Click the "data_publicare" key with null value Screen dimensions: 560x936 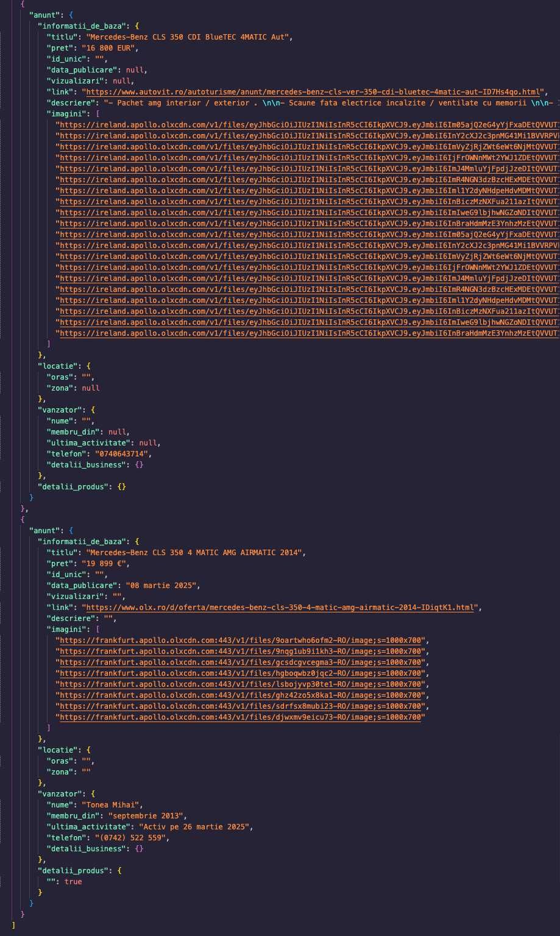[82, 70]
